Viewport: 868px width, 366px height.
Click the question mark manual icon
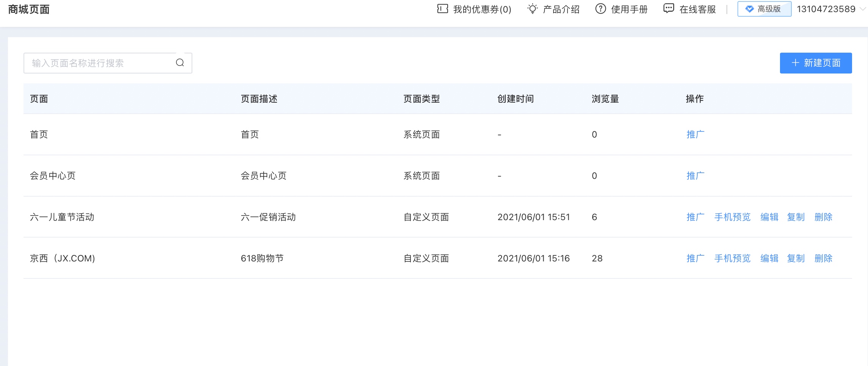coord(601,9)
